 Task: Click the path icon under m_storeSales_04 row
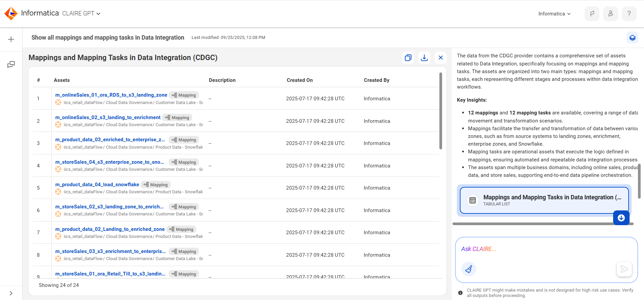pyautogui.click(x=58, y=169)
